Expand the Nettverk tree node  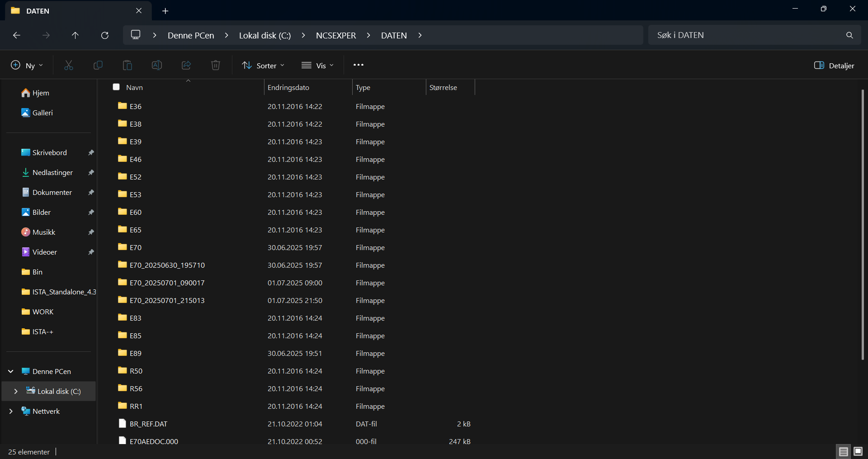pyautogui.click(x=11, y=411)
